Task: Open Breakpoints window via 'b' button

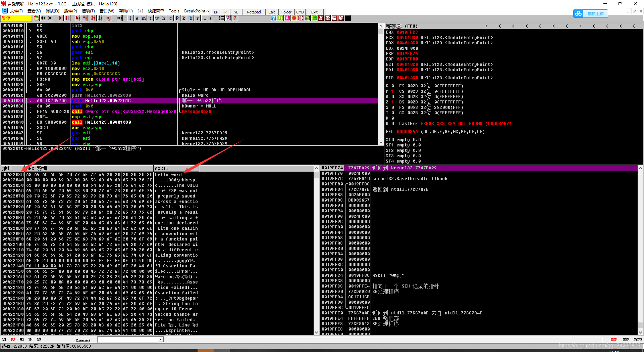Action: click(x=191, y=18)
